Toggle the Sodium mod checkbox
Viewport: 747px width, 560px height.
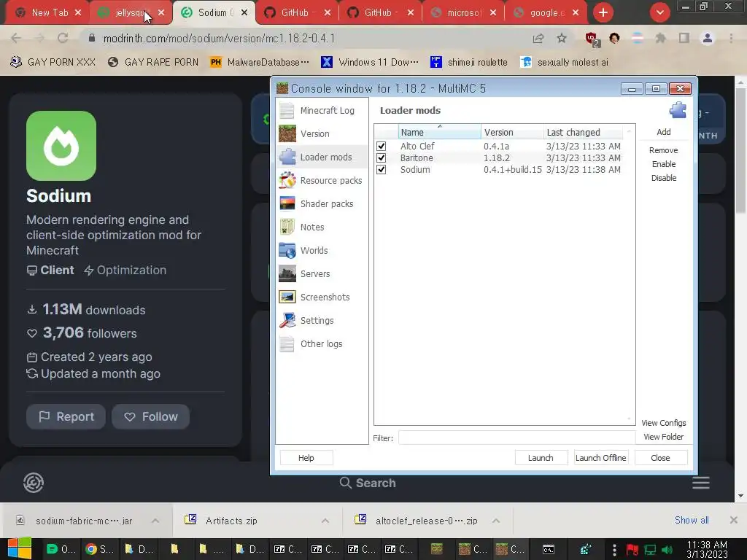coord(381,169)
